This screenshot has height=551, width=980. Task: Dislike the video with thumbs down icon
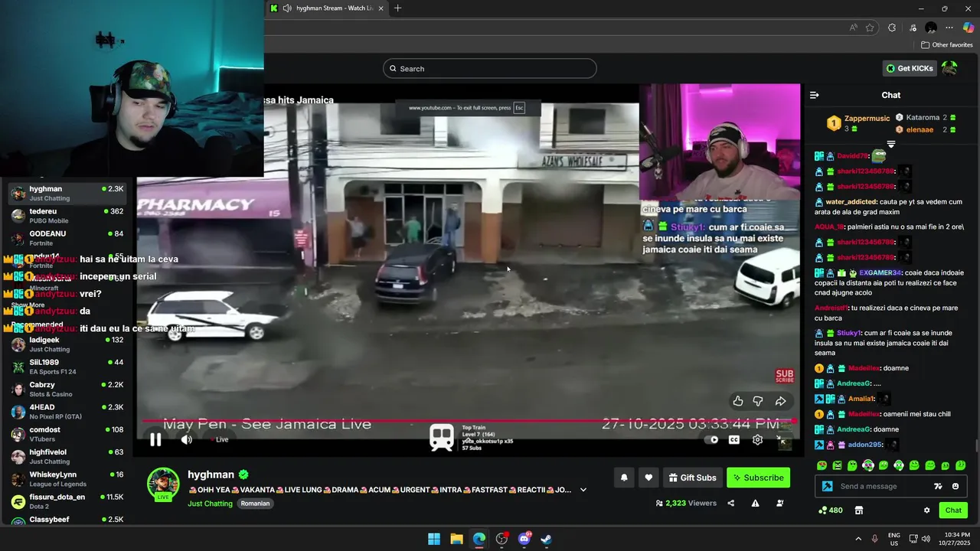click(x=758, y=401)
